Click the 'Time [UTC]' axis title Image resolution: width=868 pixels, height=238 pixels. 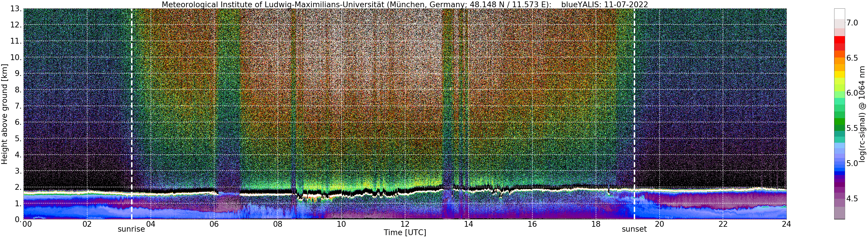[x=405, y=233]
